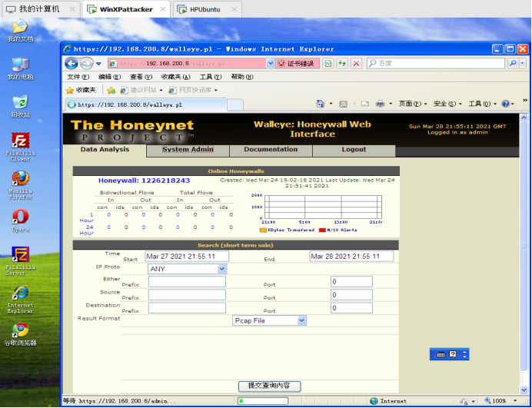Viewport: 532px width, 408px height.
Task: Click the 1 Hour flows link
Action: tap(87, 217)
